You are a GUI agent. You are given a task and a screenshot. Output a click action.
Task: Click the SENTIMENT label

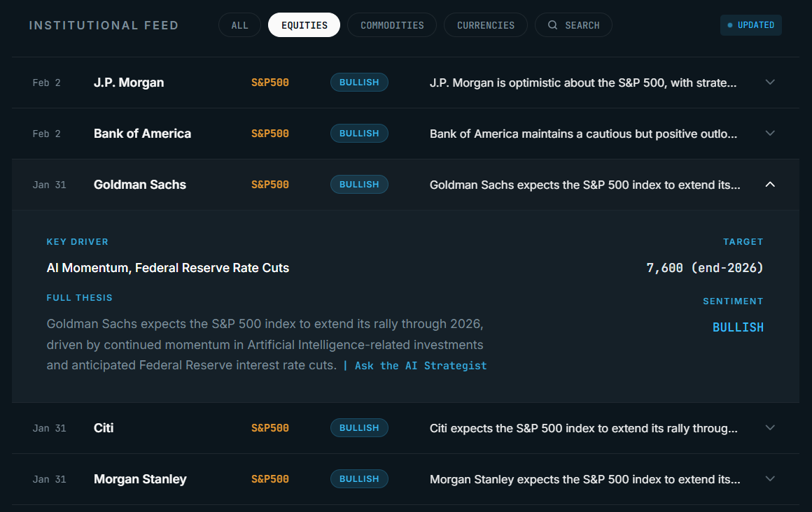pos(733,301)
